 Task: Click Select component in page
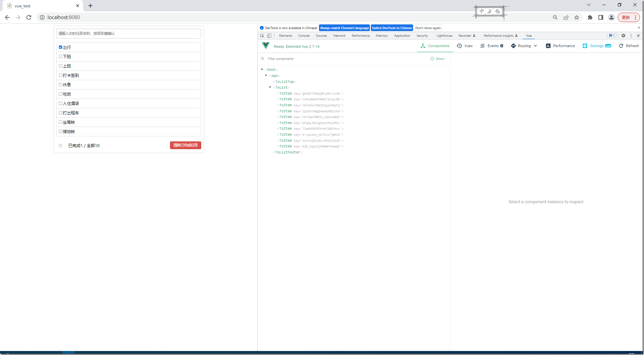click(x=437, y=59)
